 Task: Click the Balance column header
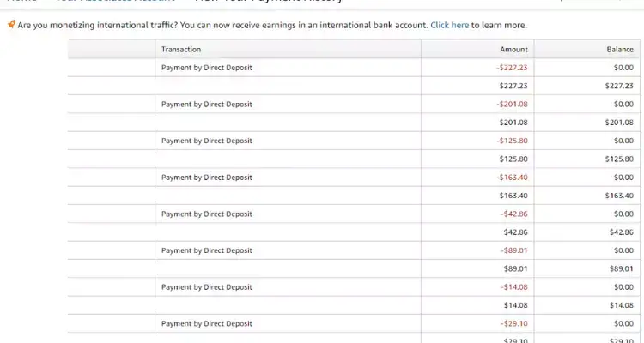click(619, 50)
